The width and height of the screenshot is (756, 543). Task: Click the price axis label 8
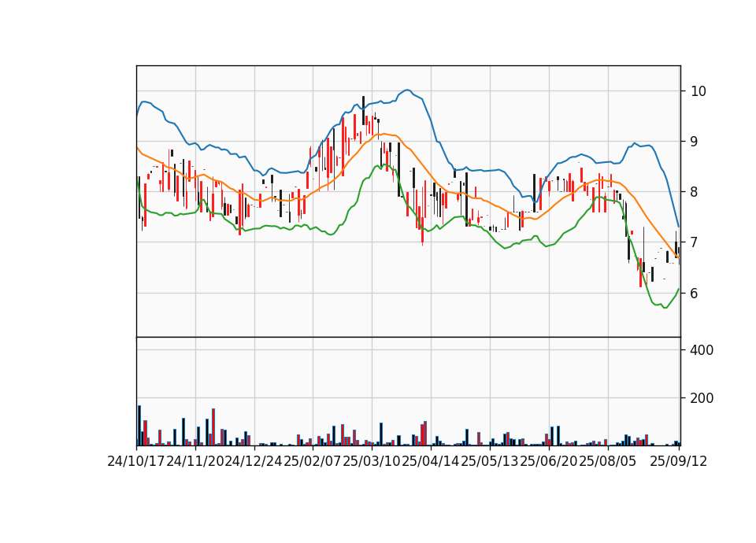coord(695,192)
